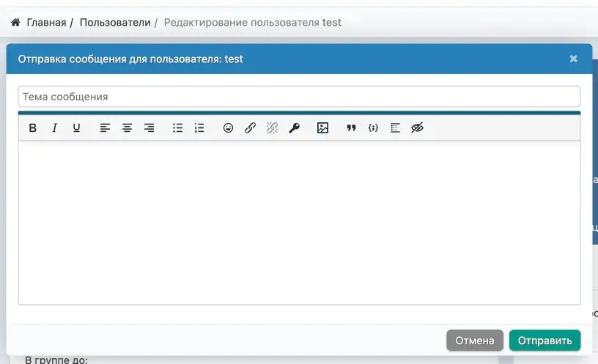
Task: Click the home icon in breadcrumbs
Action: coord(15,23)
